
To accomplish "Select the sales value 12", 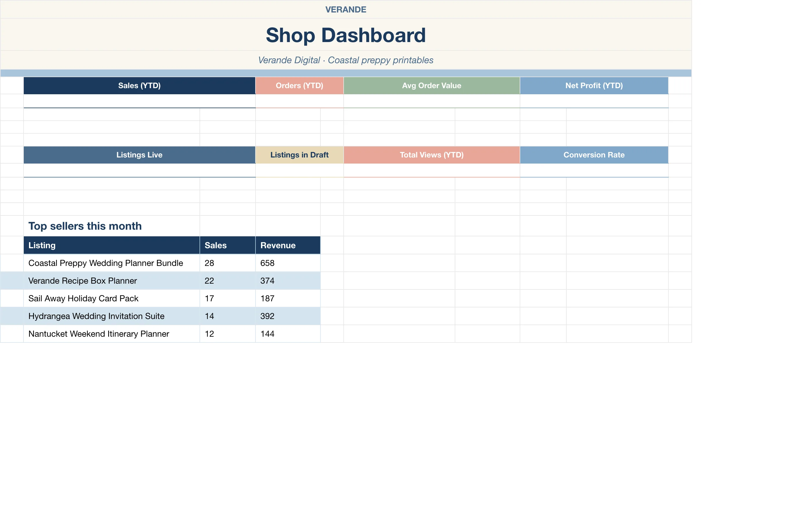I will (x=227, y=333).
